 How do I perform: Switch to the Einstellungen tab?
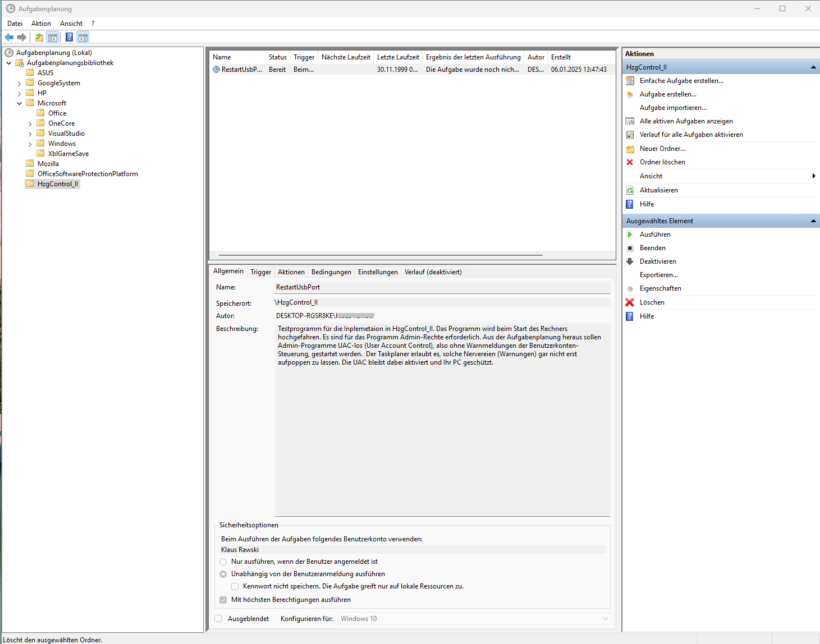tap(378, 272)
